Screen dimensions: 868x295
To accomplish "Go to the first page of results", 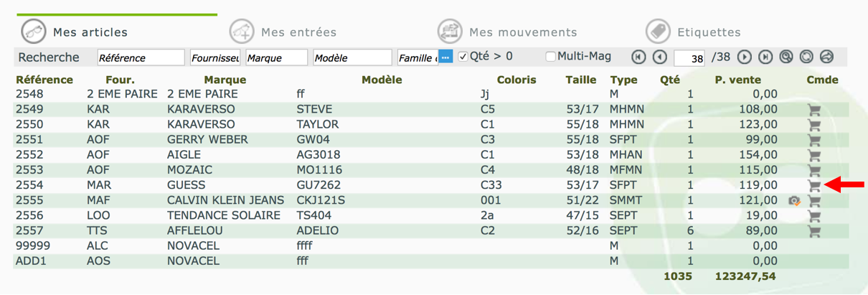I will point(639,57).
